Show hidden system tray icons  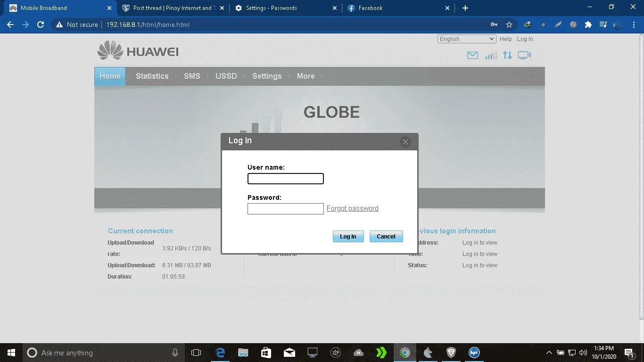point(549,353)
